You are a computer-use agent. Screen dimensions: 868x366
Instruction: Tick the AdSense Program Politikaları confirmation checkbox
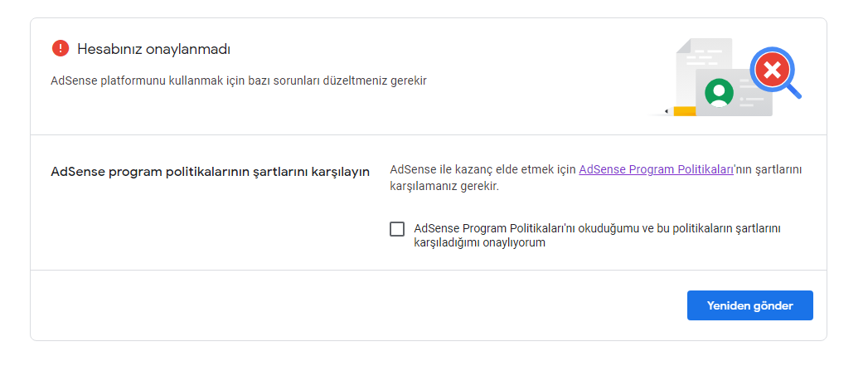click(397, 229)
